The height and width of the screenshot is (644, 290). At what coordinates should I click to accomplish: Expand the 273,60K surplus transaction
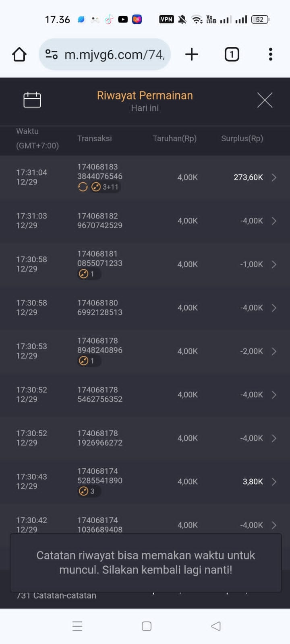(274, 178)
